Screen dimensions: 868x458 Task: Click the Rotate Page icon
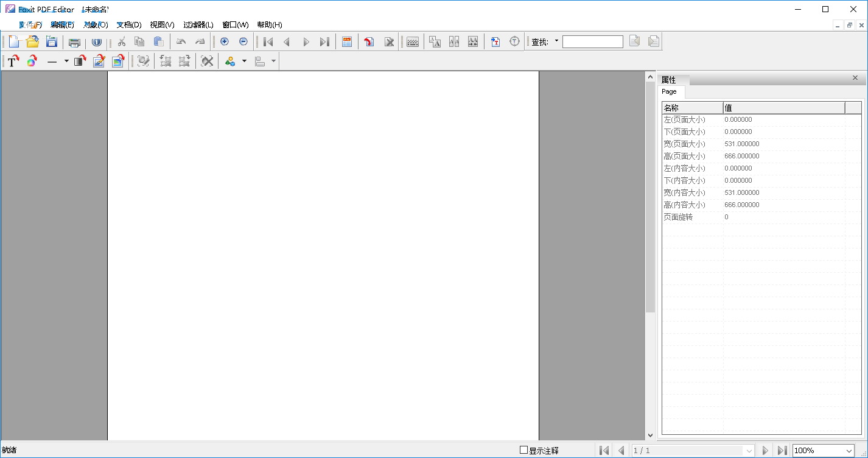369,41
